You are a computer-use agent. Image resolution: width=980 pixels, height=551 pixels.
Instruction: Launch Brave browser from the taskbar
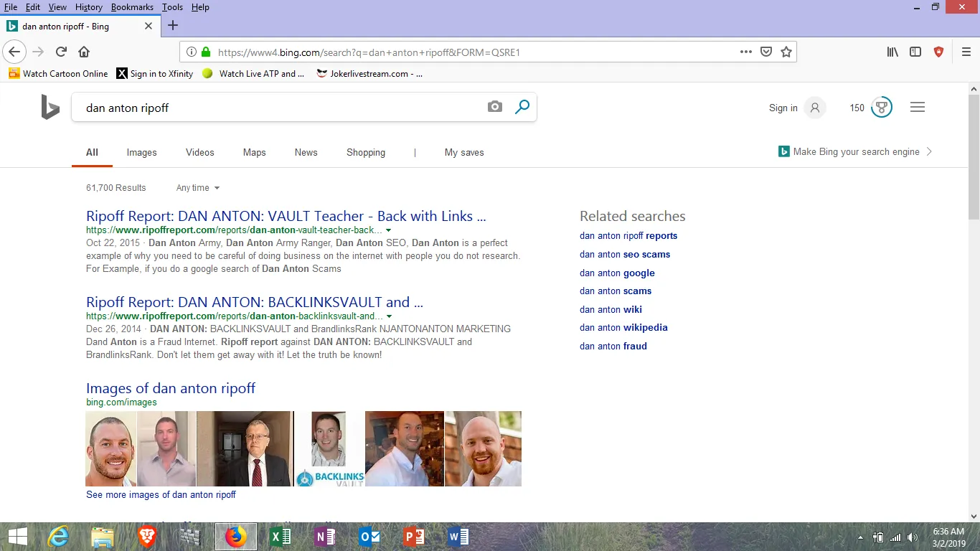point(147,537)
